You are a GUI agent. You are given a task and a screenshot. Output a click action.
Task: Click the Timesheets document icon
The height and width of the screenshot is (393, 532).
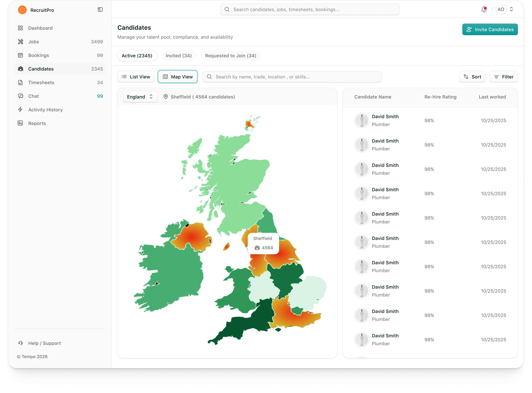click(20, 83)
